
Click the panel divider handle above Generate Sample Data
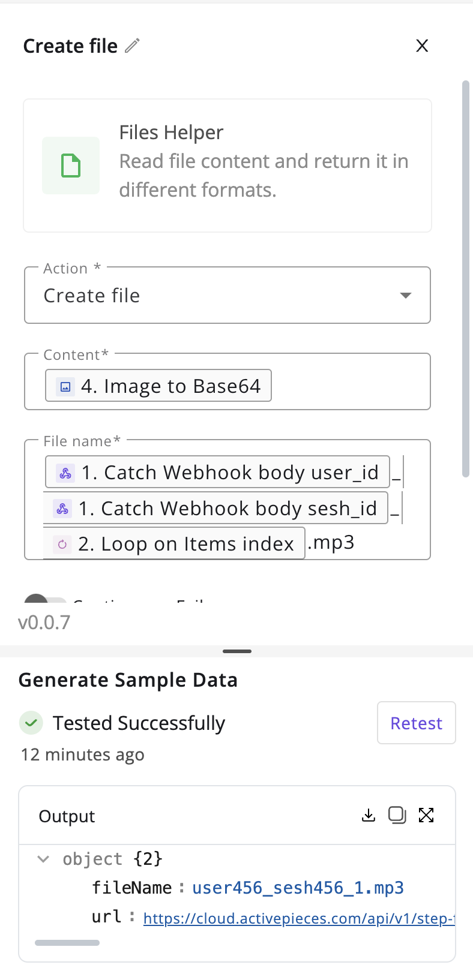point(237,651)
